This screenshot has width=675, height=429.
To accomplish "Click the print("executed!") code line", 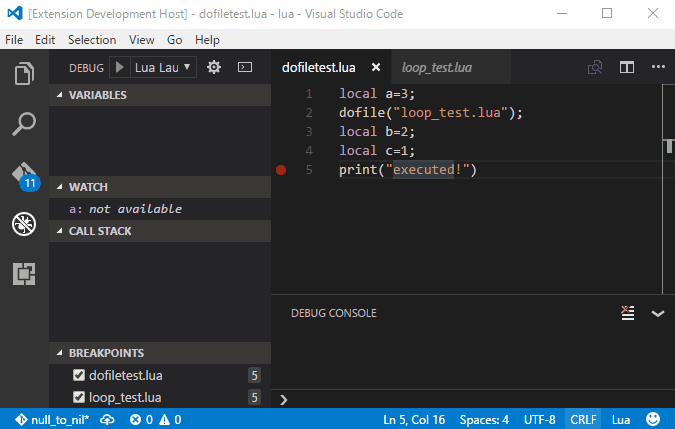I will (408, 170).
